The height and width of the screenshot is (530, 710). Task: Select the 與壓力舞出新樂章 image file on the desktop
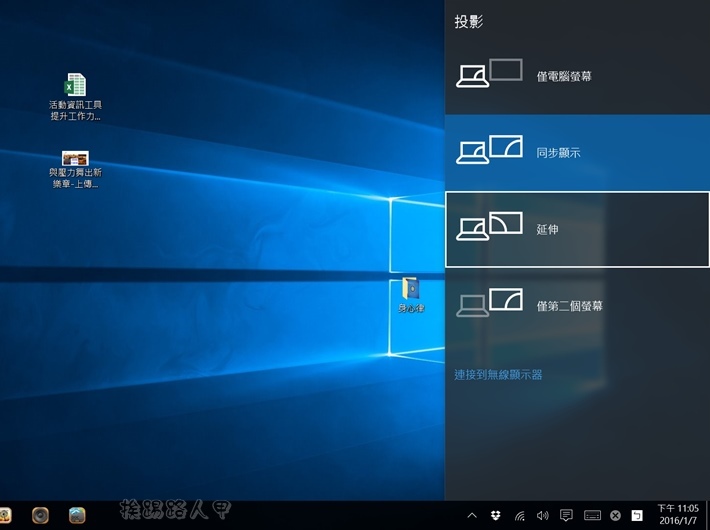(x=75, y=170)
